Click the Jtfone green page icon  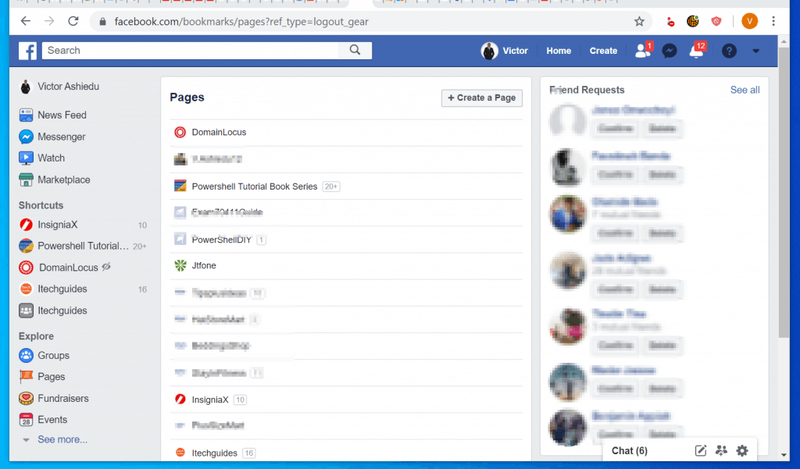[180, 265]
